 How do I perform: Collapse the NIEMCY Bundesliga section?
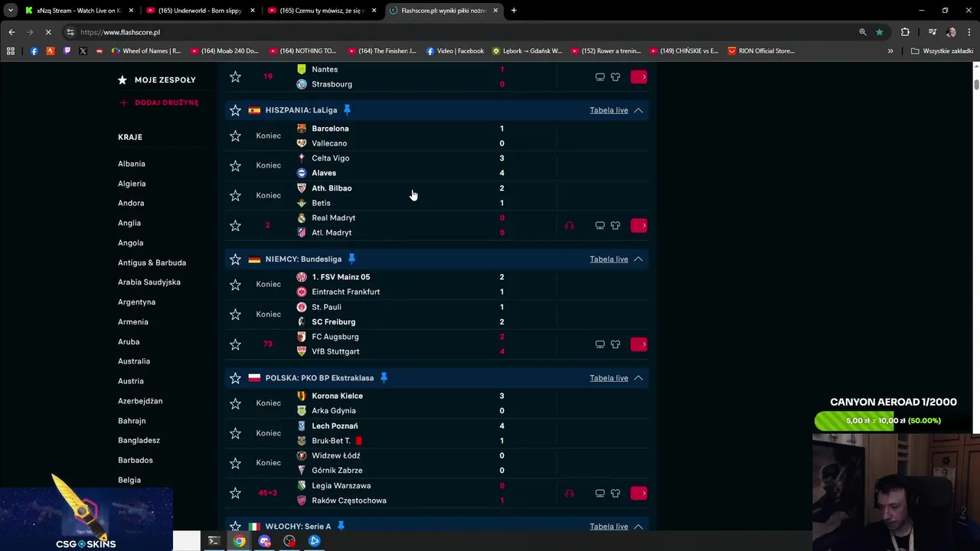pyautogui.click(x=638, y=259)
